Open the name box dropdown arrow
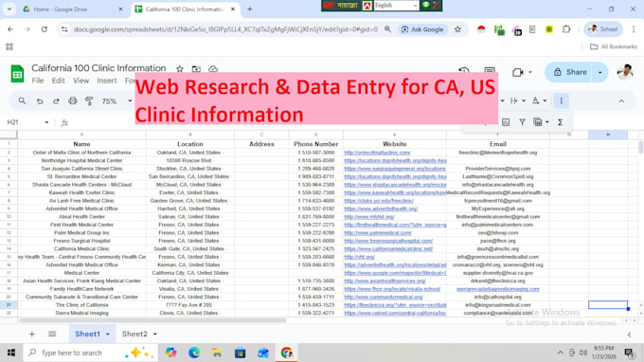Viewport: 644px width, 362px height. pos(46,122)
